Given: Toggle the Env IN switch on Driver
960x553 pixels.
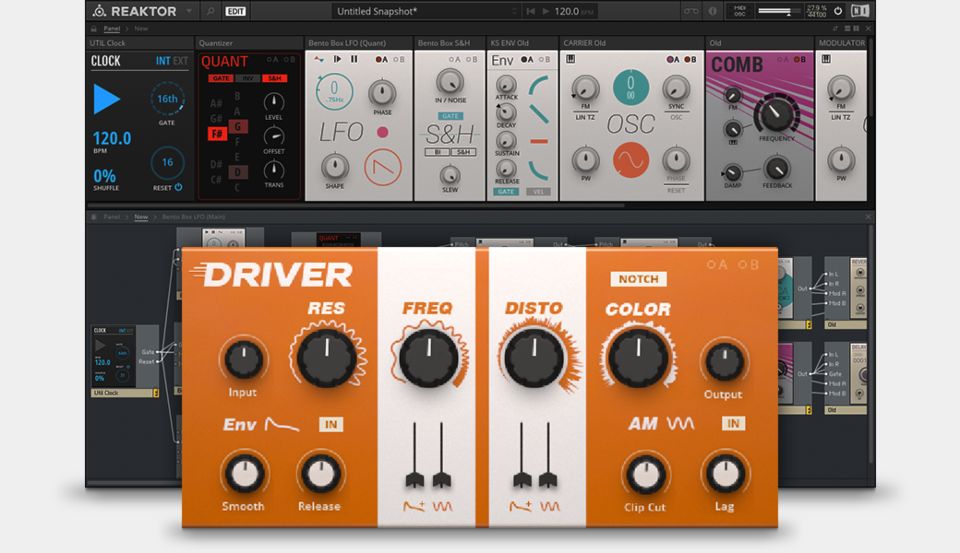Looking at the screenshot, I should [330, 425].
